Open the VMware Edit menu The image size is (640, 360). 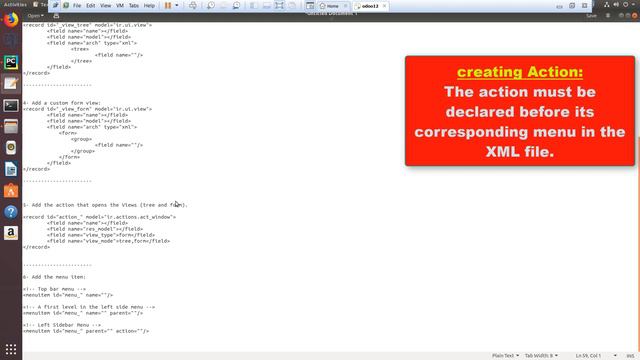point(91,6)
